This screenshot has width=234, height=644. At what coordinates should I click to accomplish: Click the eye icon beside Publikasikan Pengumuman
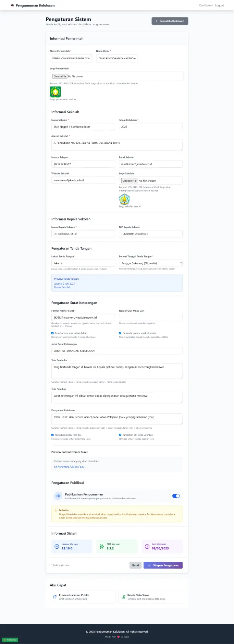click(58, 496)
